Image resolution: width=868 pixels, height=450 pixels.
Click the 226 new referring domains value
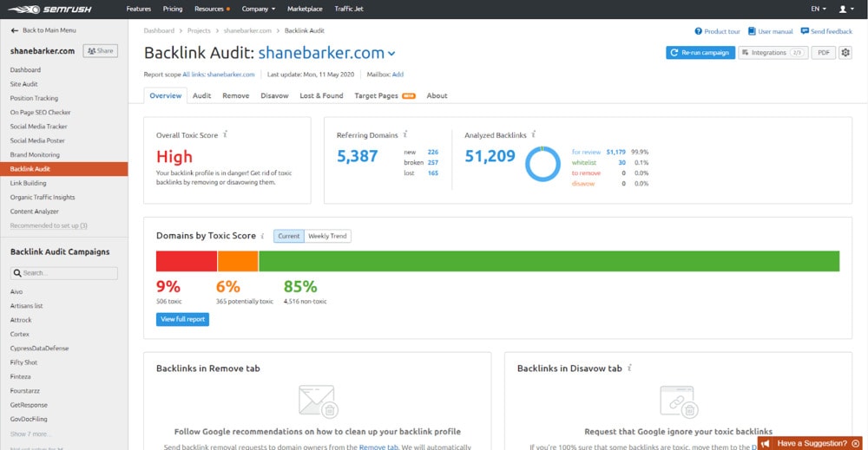pyautogui.click(x=433, y=152)
